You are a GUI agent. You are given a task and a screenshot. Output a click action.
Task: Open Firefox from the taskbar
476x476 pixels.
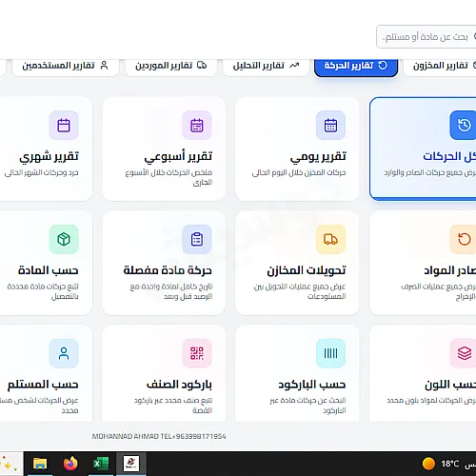pyautogui.click(x=70, y=464)
